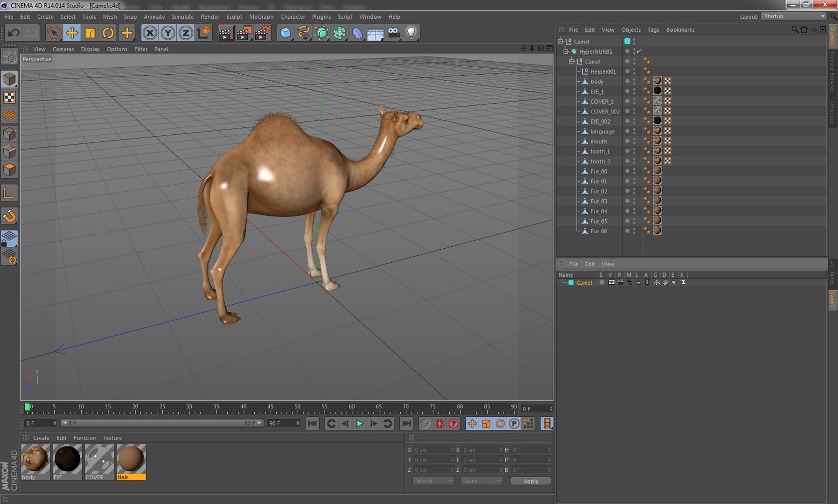Click the Enable Axis icon

point(9,193)
